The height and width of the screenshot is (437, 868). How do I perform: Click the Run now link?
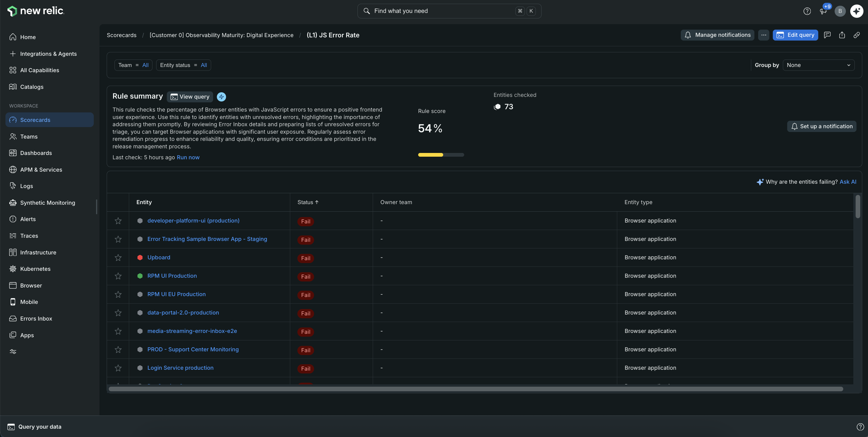tap(188, 157)
